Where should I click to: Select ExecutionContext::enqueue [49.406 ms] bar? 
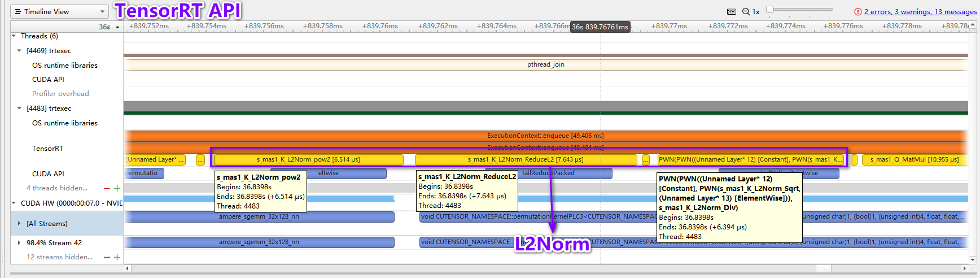pyautogui.click(x=546, y=136)
